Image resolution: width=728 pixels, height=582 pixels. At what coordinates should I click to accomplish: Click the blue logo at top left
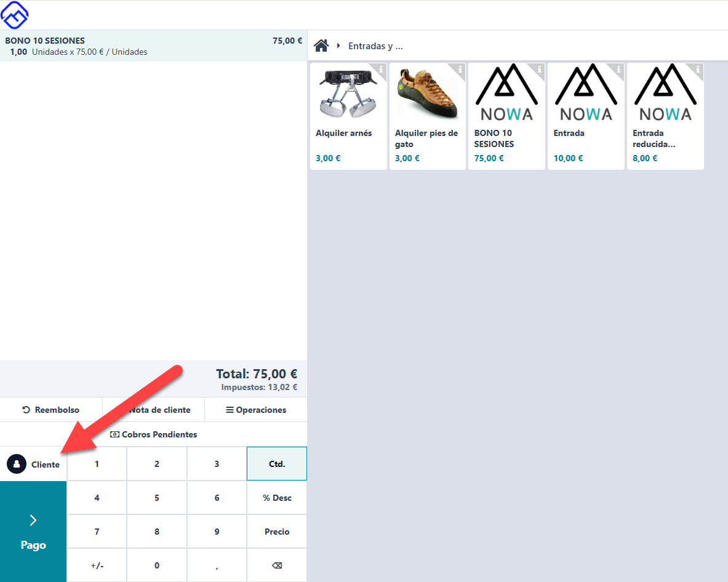click(15, 15)
